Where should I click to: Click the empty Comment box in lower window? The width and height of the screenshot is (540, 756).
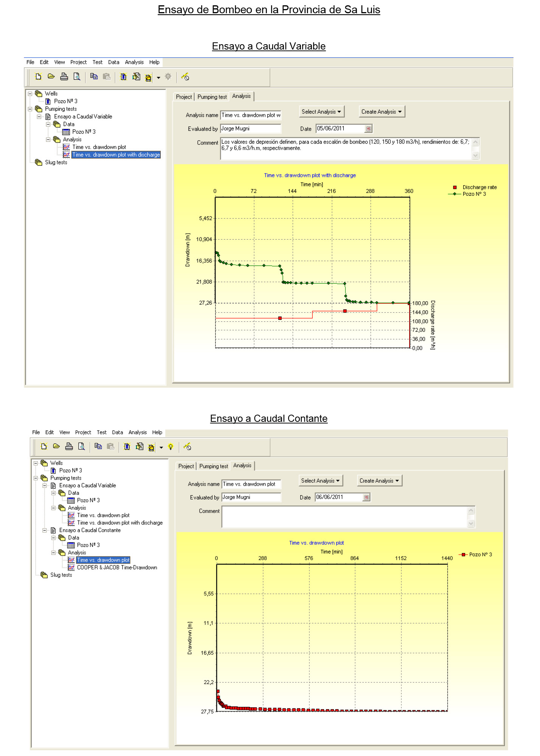click(x=345, y=517)
